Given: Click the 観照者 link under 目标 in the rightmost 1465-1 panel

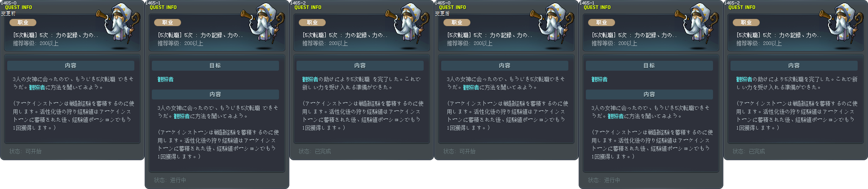Looking at the screenshot, I should [599, 79].
